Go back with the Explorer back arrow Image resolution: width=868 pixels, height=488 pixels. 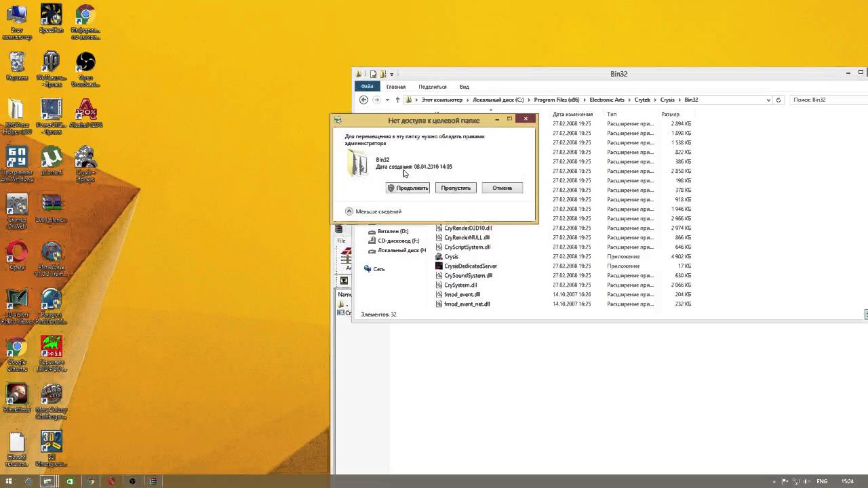(x=363, y=100)
